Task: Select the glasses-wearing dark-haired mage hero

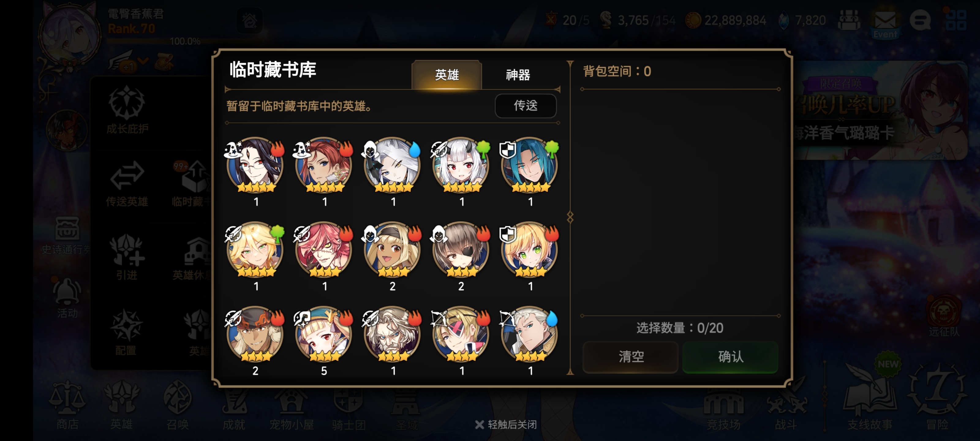Action: point(255,166)
